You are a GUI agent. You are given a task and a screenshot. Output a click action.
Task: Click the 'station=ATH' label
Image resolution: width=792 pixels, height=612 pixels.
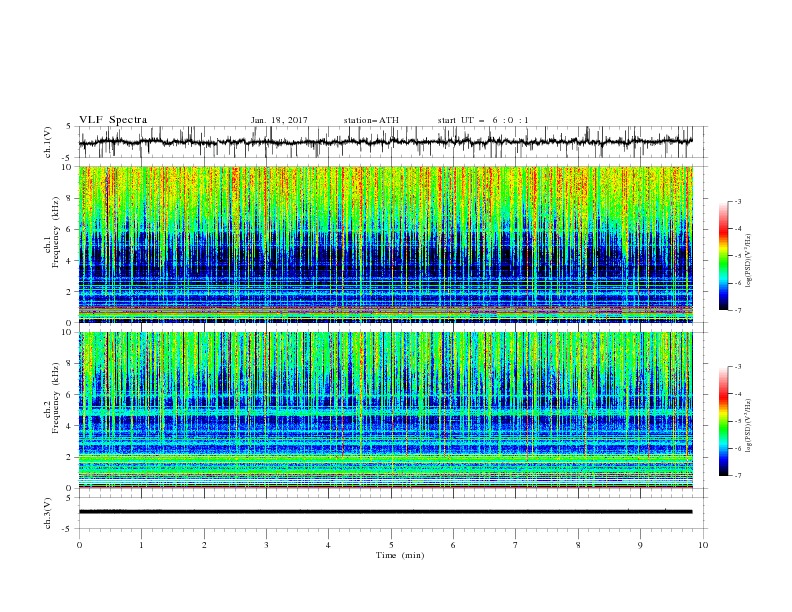point(371,120)
